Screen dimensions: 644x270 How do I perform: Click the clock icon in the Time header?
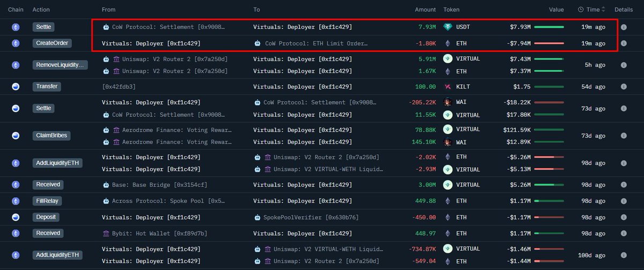point(581,10)
